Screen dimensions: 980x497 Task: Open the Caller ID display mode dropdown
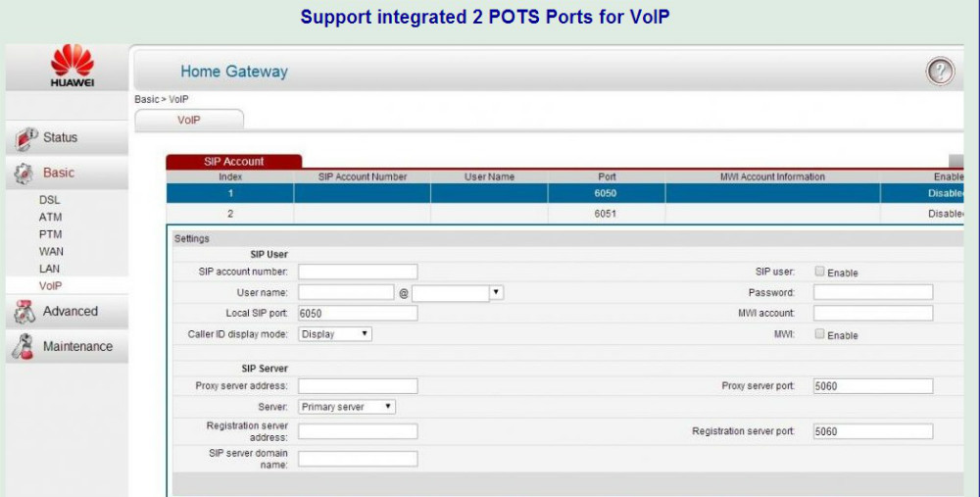335,334
